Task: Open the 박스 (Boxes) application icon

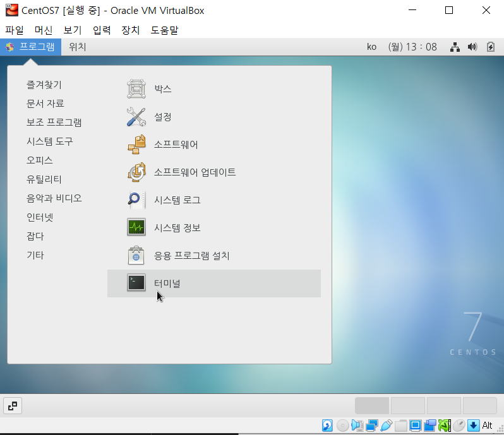Action: point(136,88)
